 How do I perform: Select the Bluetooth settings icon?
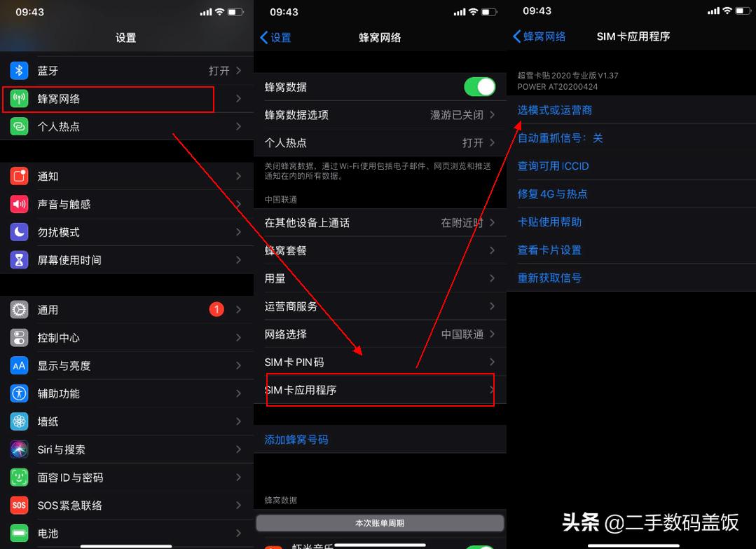[x=19, y=70]
